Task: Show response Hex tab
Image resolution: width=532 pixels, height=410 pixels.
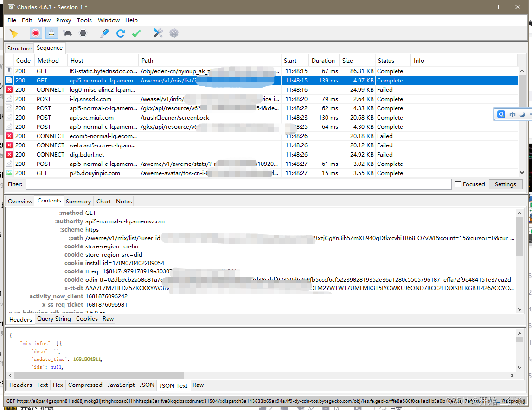Action: click(58, 385)
